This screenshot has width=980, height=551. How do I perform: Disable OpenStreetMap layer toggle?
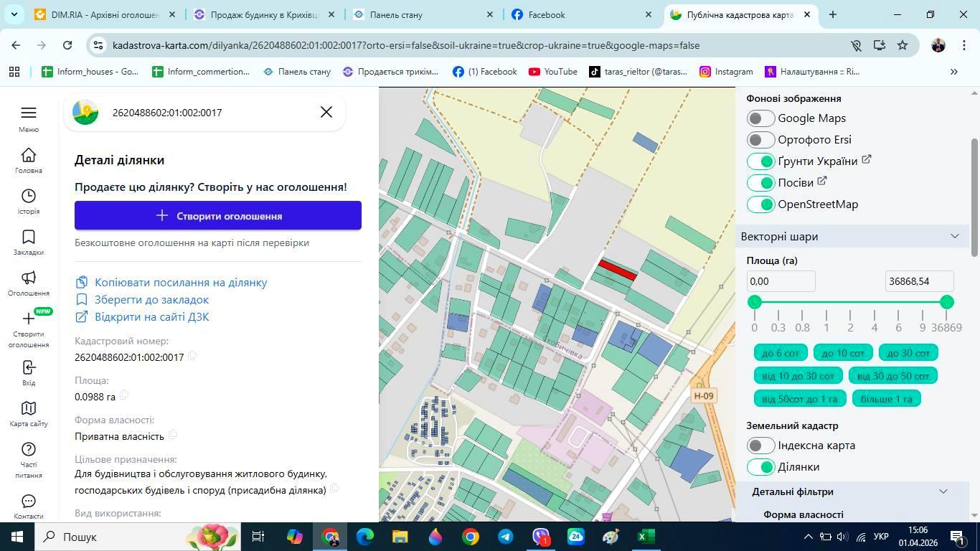point(760,204)
